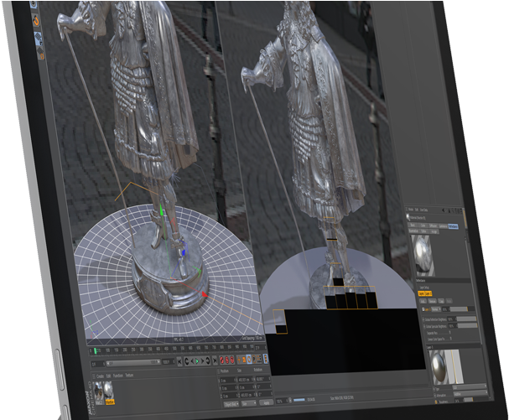
Task: Click the Locked Workplane checker icon
Action: pos(39,39)
